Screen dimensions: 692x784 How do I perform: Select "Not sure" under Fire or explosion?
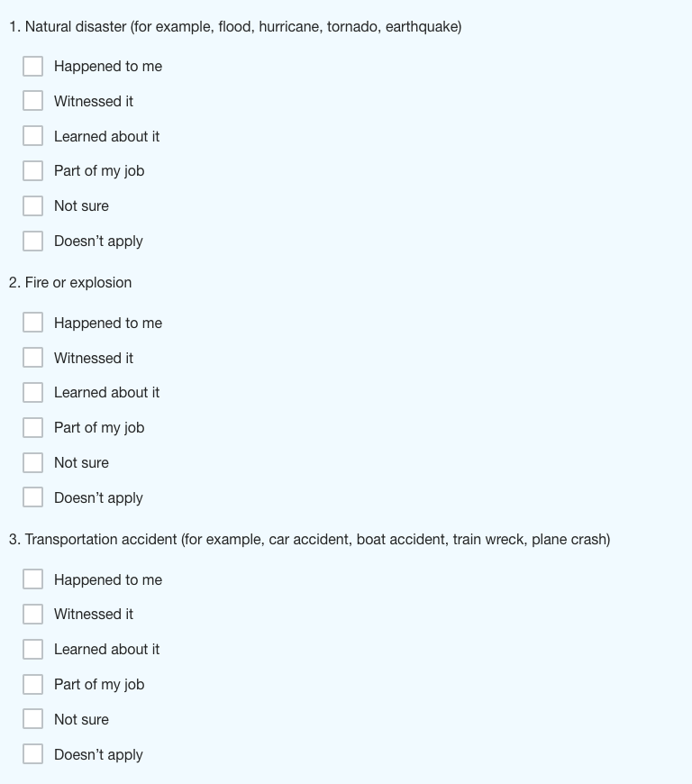coord(33,461)
